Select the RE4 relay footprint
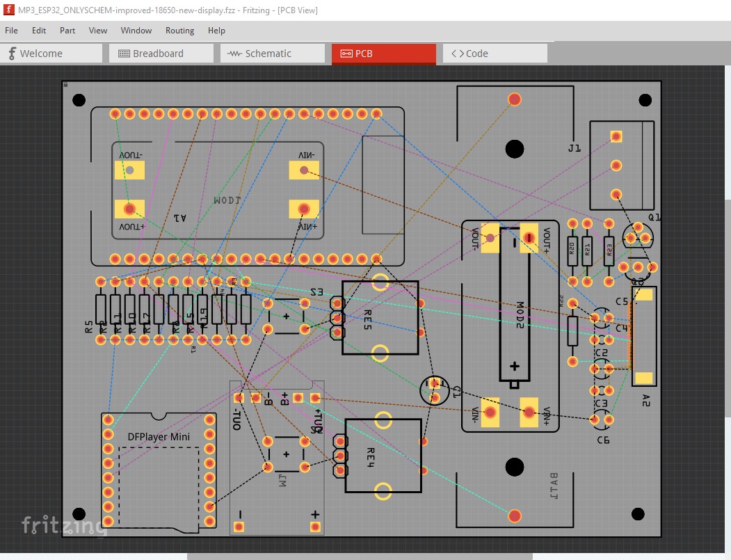This screenshot has width=731, height=560. point(383,456)
